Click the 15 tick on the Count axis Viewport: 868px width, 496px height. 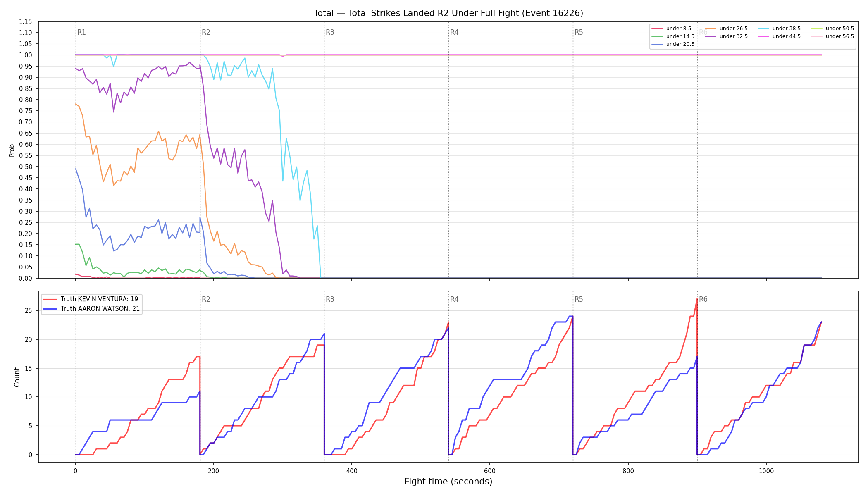[x=29, y=368]
